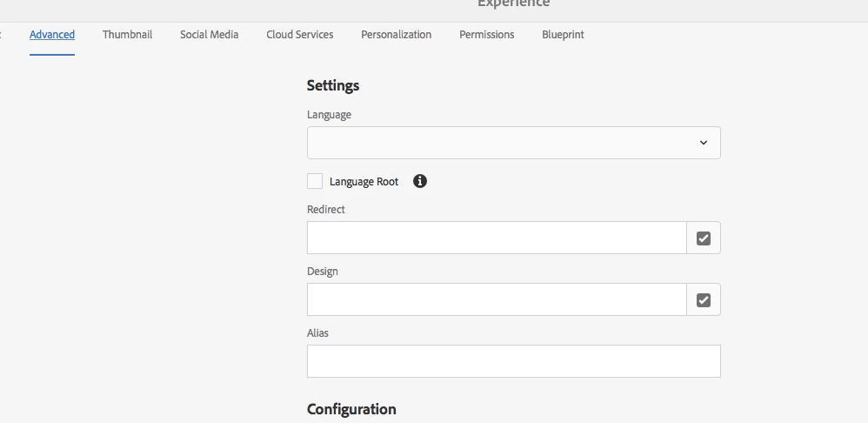Open the Redirect path browser icon
Screen dimensions: 868x423
pyautogui.click(x=704, y=238)
